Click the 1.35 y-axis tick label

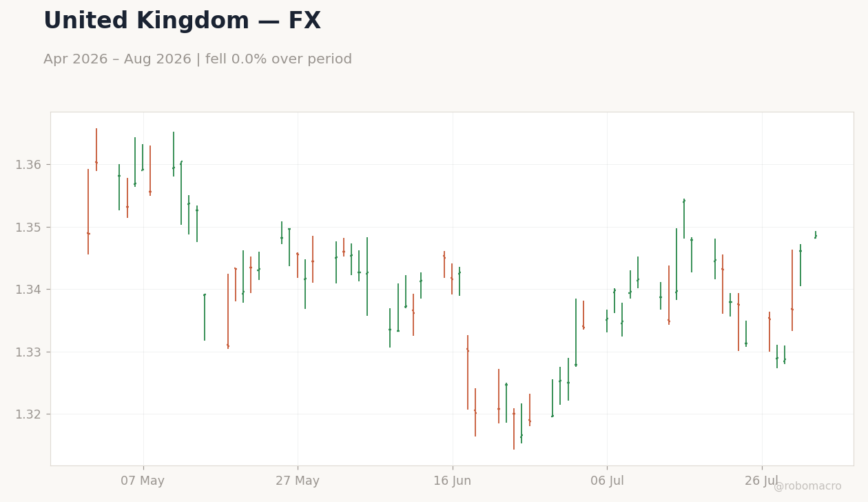pyautogui.click(x=28, y=227)
